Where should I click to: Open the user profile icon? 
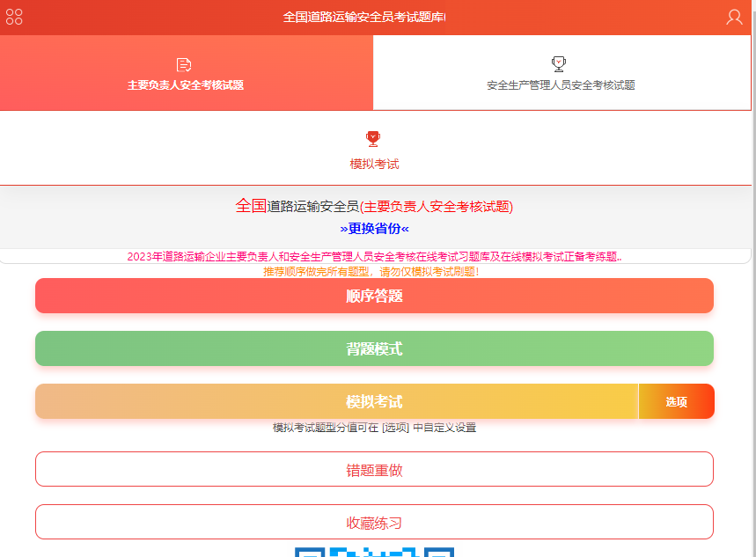pos(734,17)
